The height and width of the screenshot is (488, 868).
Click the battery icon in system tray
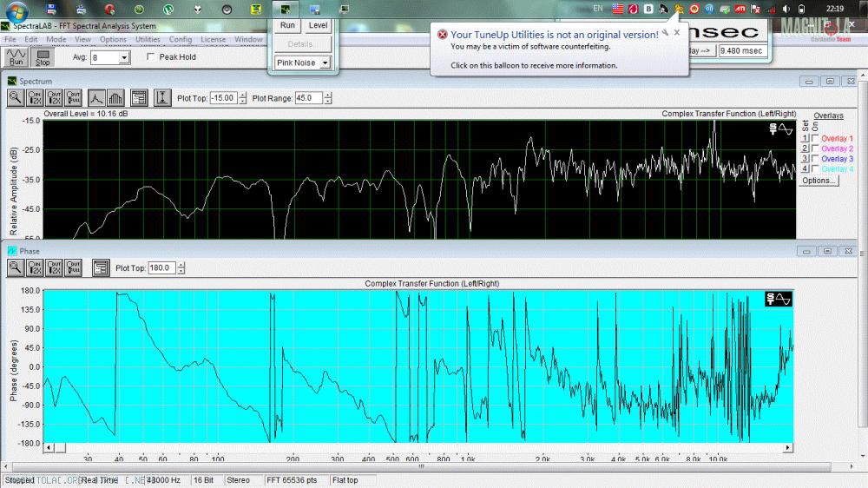[801, 9]
